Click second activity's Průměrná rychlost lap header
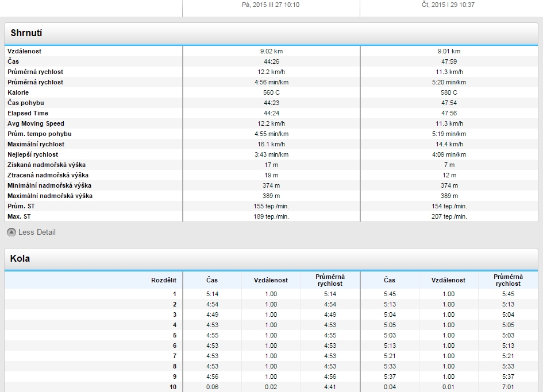Viewport: 543px width, 392px height. pyautogui.click(x=508, y=280)
